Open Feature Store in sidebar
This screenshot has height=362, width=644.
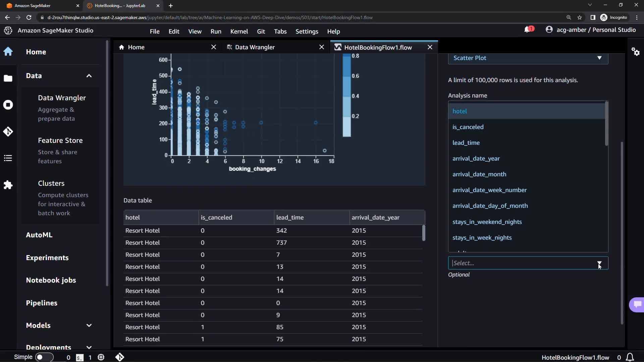click(60, 140)
